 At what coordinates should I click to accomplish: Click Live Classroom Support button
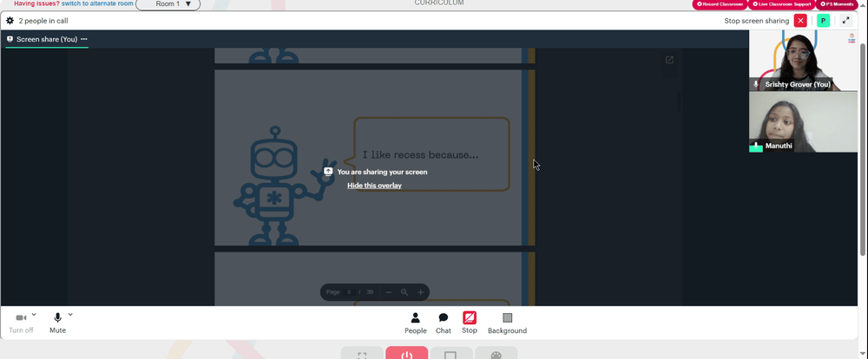[781, 4]
